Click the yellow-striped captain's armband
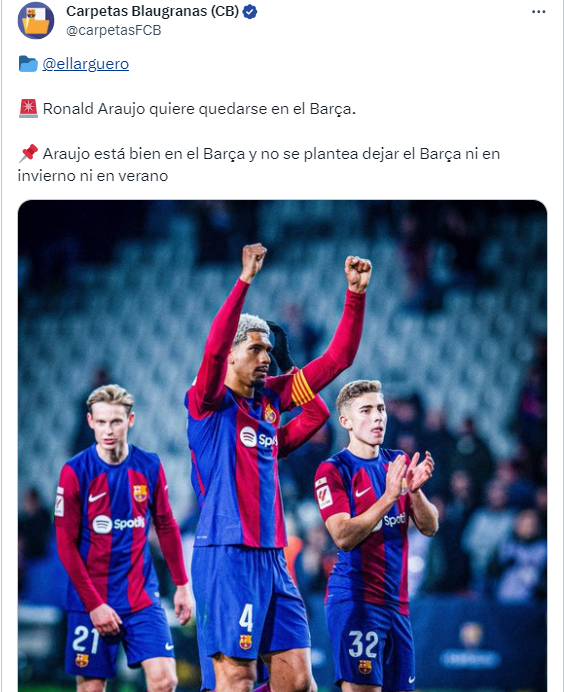The width and height of the screenshot is (564, 692). [x=302, y=387]
